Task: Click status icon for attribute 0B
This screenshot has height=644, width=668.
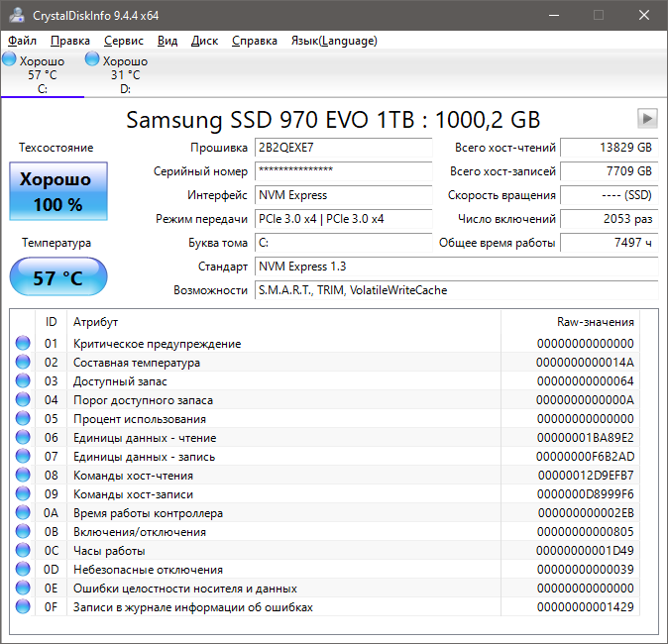Action: pyautogui.click(x=23, y=532)
